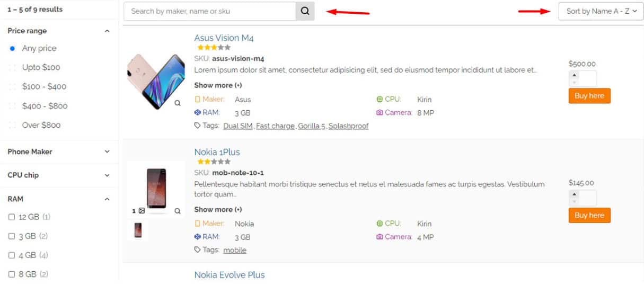Open the Sort by Name A - Z dropdown
The height and width of the screenshot is (285, 644).
[x=601, y=11]
